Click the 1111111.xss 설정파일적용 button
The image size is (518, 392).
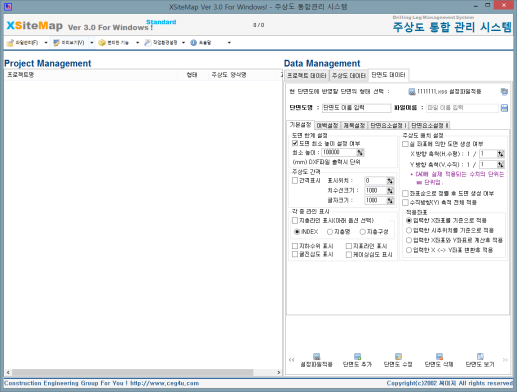coord(445,91)
